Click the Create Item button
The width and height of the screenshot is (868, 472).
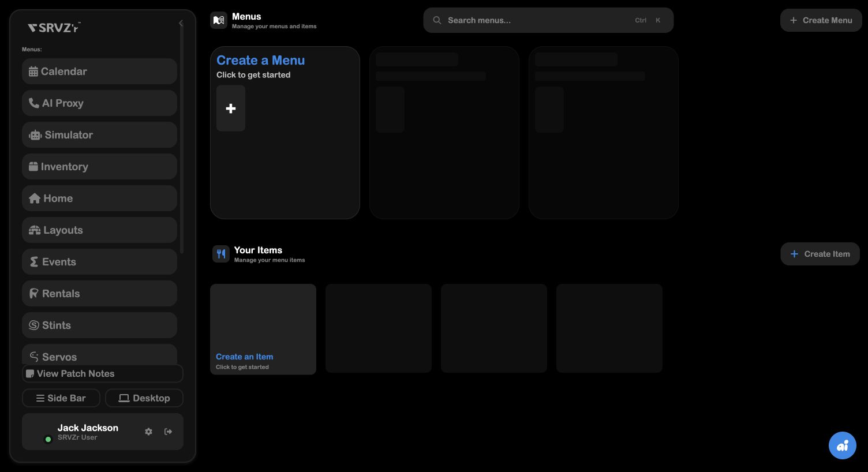[x=820, y=254]
